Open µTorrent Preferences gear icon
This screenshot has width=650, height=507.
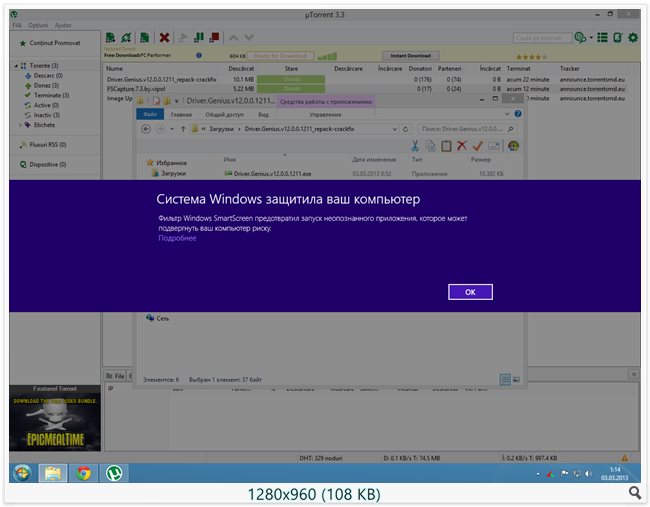point(633,38)
